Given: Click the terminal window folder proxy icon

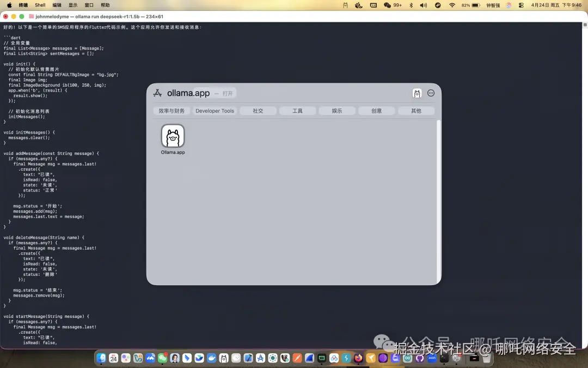Looking at the screenshot, I should pos(32,16).
